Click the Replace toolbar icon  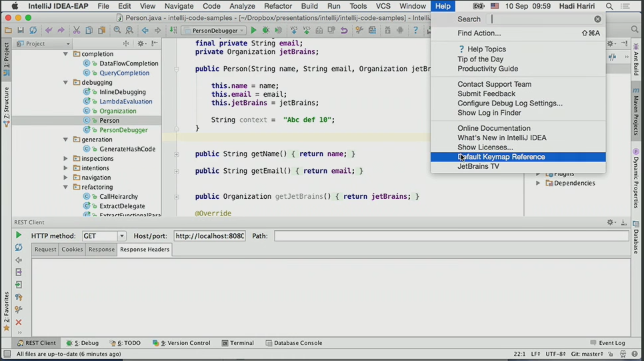(x=129, y=31)
